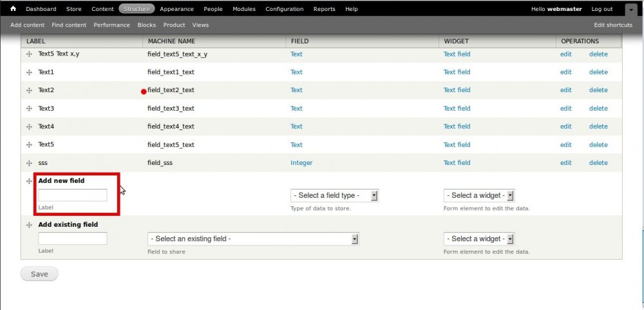Click edit link for Text4 field

[565, 126]
